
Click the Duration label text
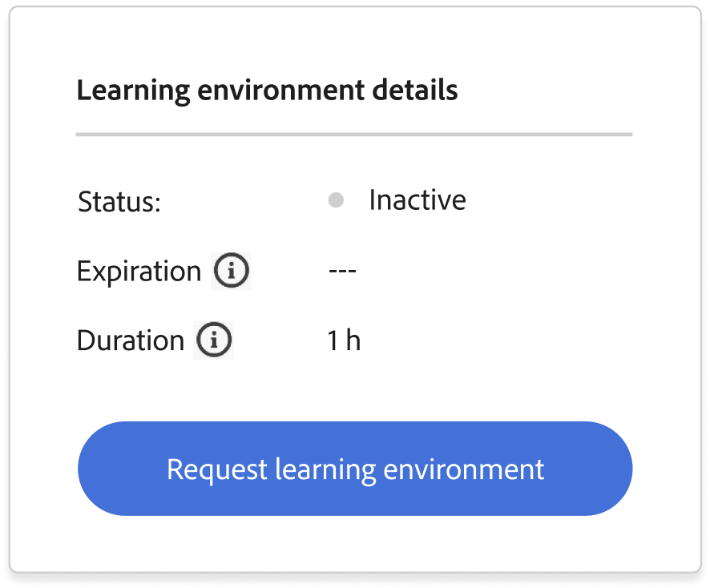coord(131,340)
